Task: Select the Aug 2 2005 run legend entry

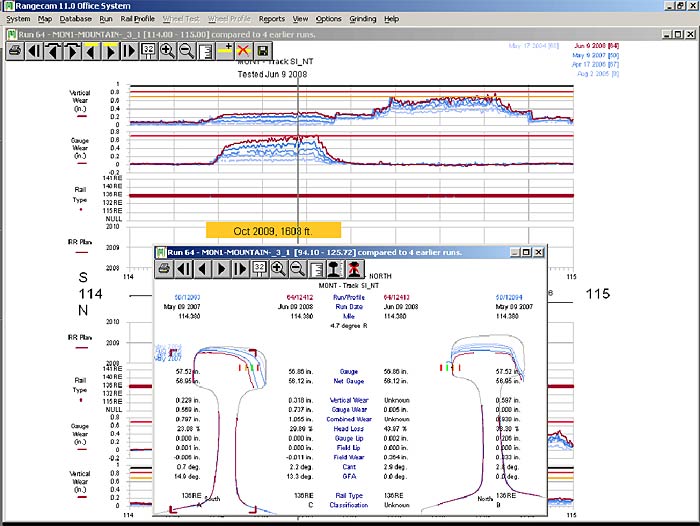Action: tap(598, 74)
